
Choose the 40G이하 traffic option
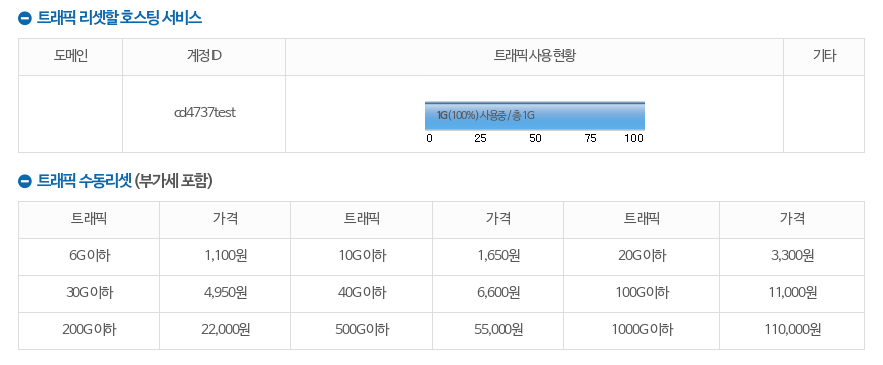362,293
